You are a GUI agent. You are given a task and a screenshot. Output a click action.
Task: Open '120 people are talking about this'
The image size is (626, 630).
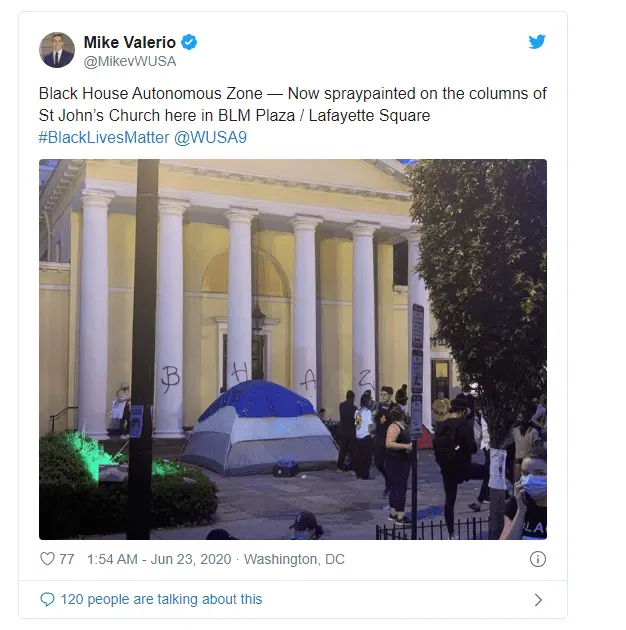pos(161,599)
